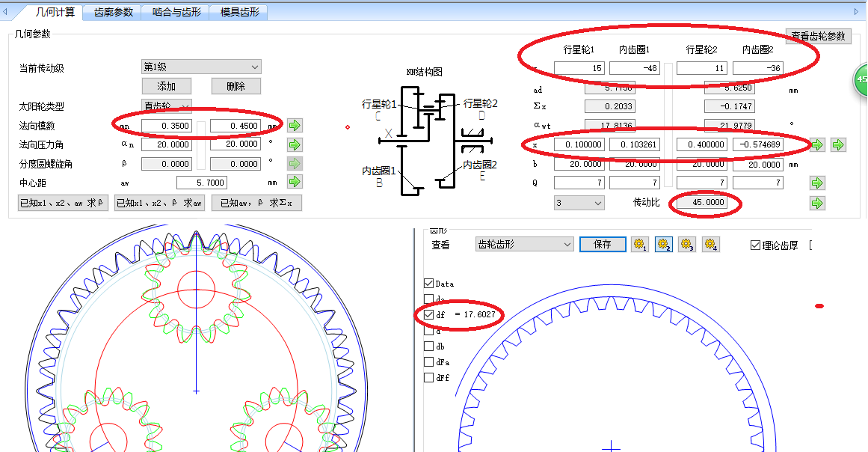Screen dimensions: 868x452
Task: Click the 内齿圈2 face width b field
Action: tap(758, 165)
